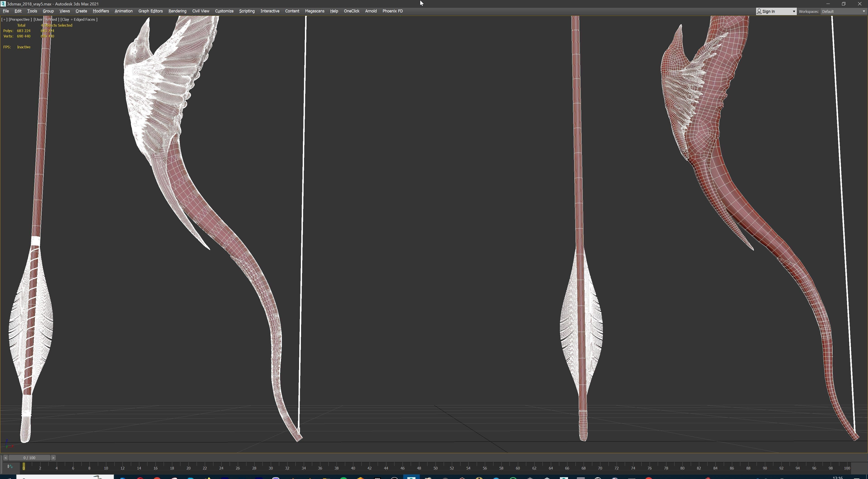Open the Civil View menu
868x479 pixels.
200,11
